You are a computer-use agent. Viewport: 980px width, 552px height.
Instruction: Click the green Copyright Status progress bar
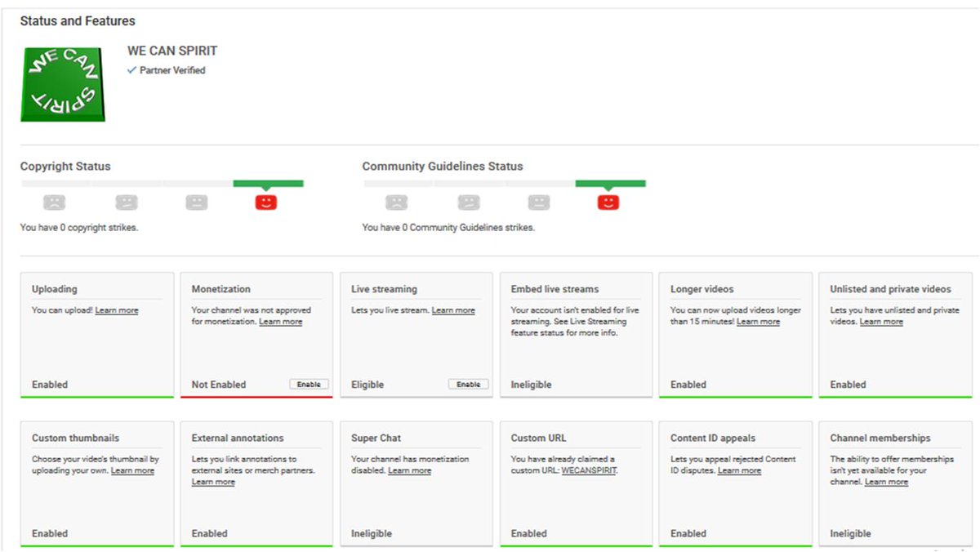tap(269, 184)
